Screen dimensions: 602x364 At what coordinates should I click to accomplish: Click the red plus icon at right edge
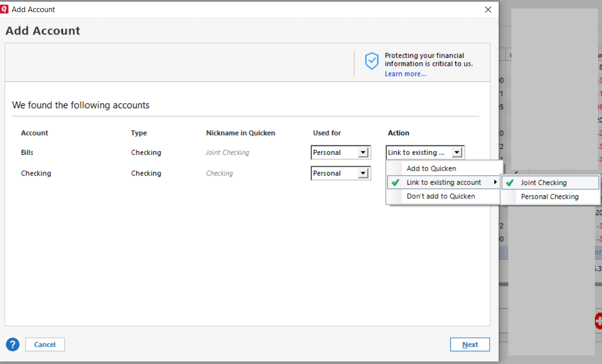tap(598, 321)
